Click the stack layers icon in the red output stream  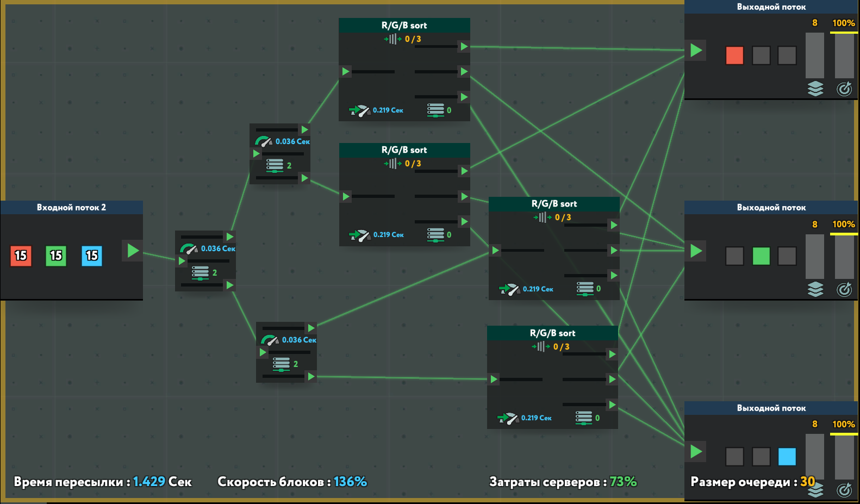815,89
